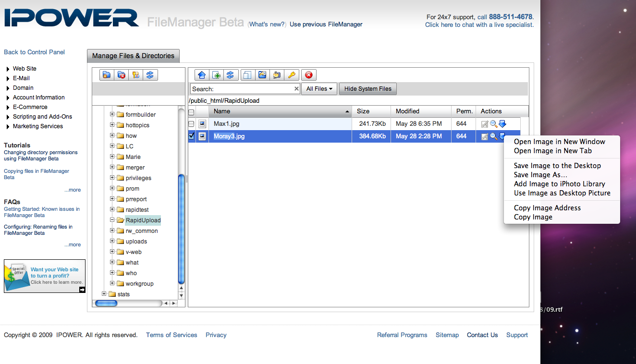Sort files by the Size column header
636x364 pixels.
371,111
